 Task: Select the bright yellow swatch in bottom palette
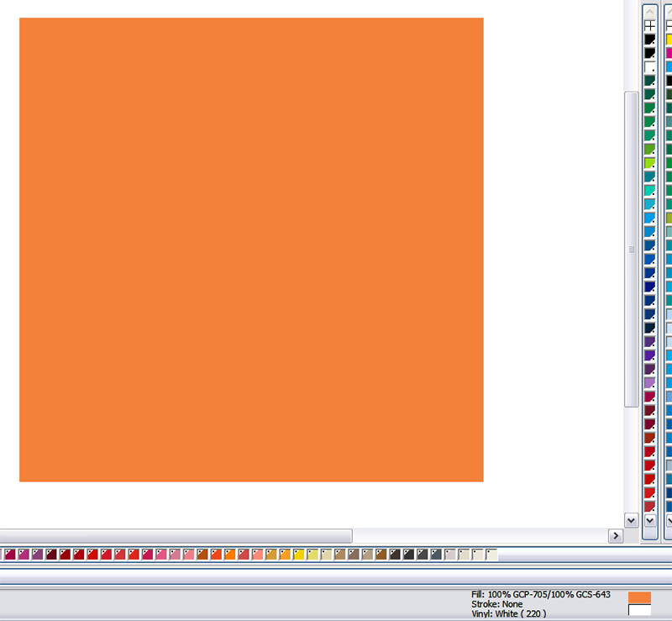point(299,555)
